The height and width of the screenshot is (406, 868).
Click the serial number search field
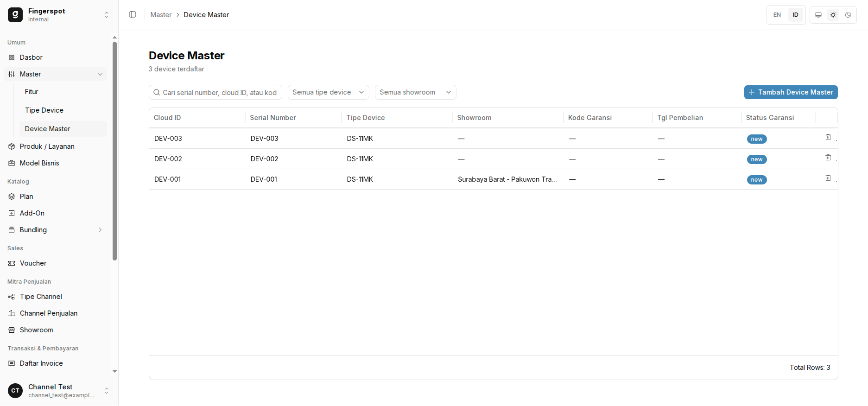[x=215, y=92]
